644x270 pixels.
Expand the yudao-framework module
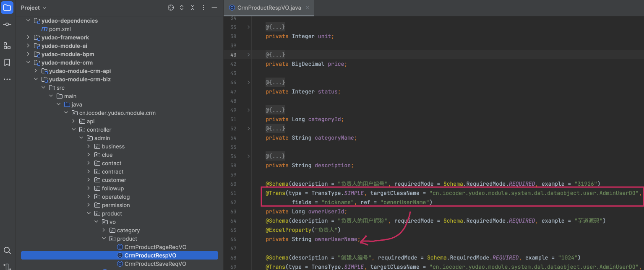coord(29,37)
